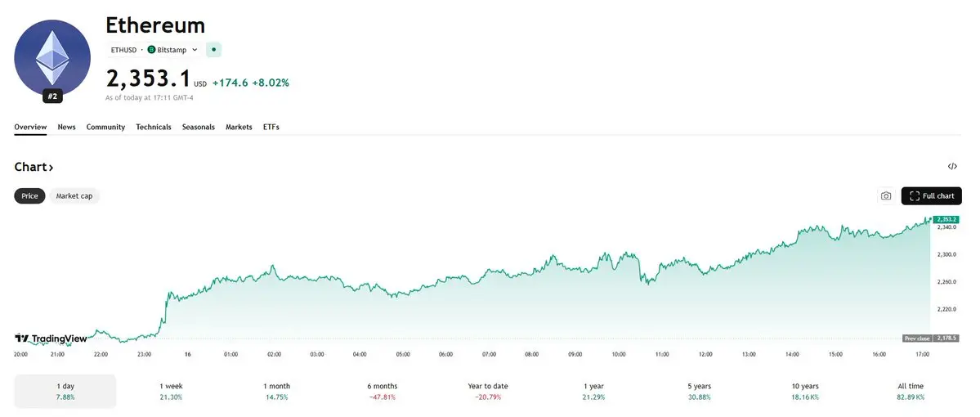This screenshot has width=980, height=417.
Task: Select the 6 months time range
Action: [383, 391]
